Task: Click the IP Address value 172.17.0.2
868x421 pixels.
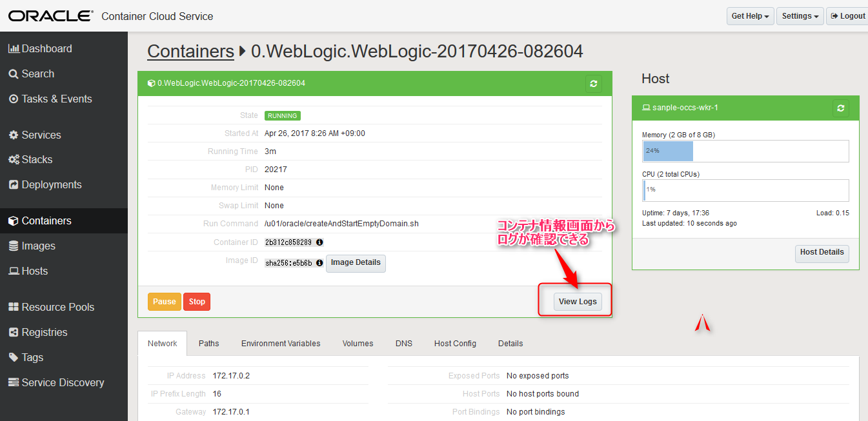Action: (x=230, y=376)
